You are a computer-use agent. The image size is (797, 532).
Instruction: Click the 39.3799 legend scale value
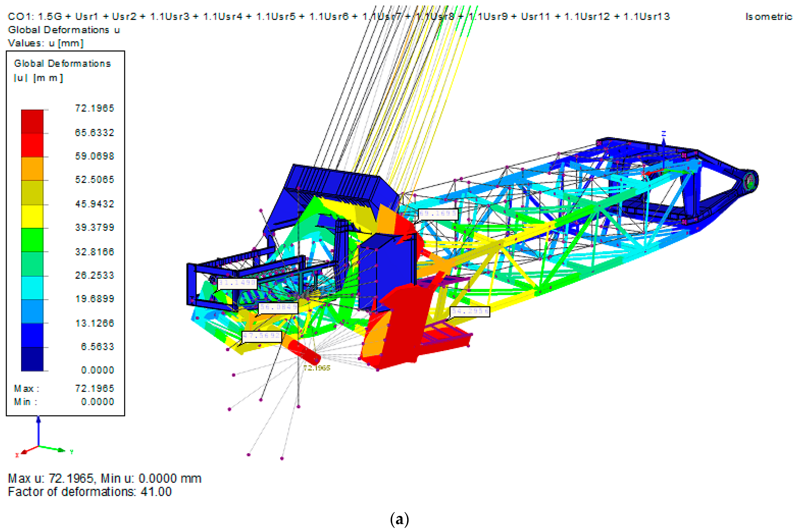[94, 227]
